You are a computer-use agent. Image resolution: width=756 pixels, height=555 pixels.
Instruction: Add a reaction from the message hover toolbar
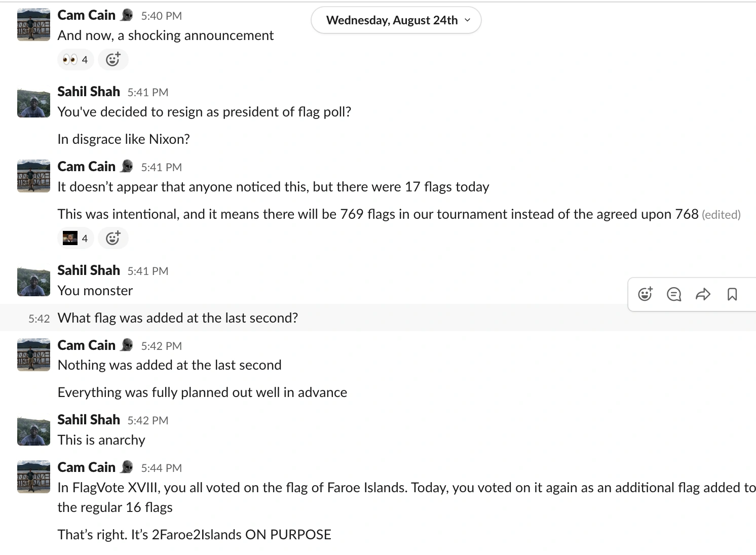click(x=645, y=294)
